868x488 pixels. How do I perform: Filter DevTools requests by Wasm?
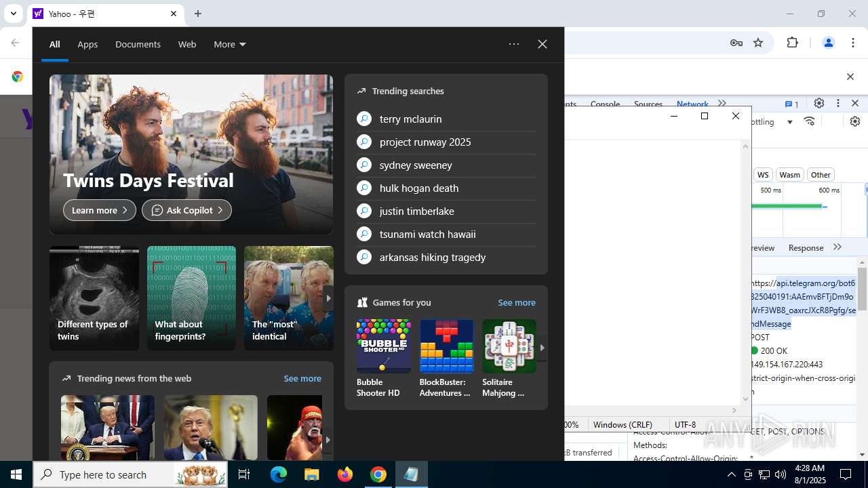point(789,175)
